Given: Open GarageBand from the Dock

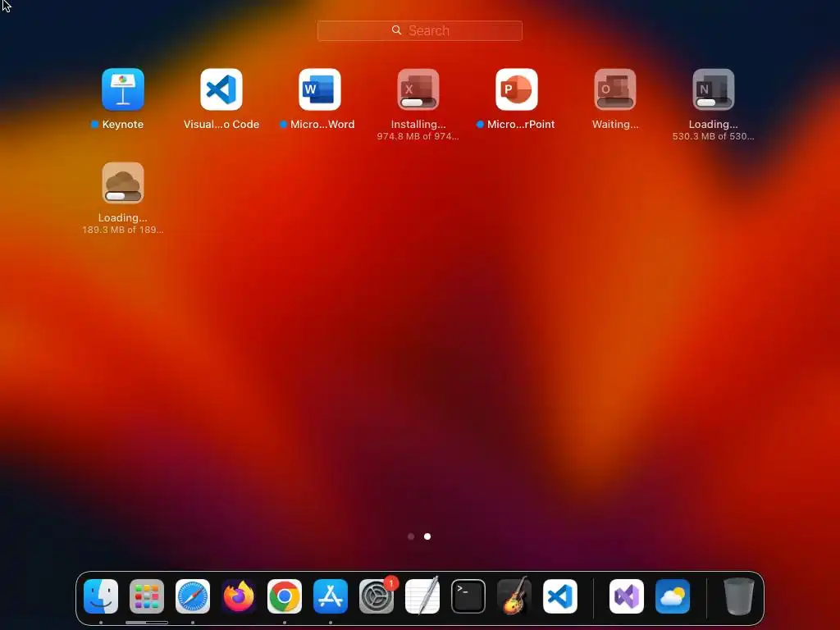Looking at the screenshot, I should tap(514, 596).
